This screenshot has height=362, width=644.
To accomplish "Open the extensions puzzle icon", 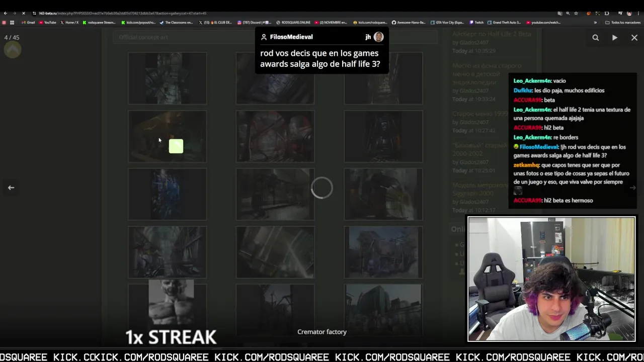I will [x=607, y=14].
